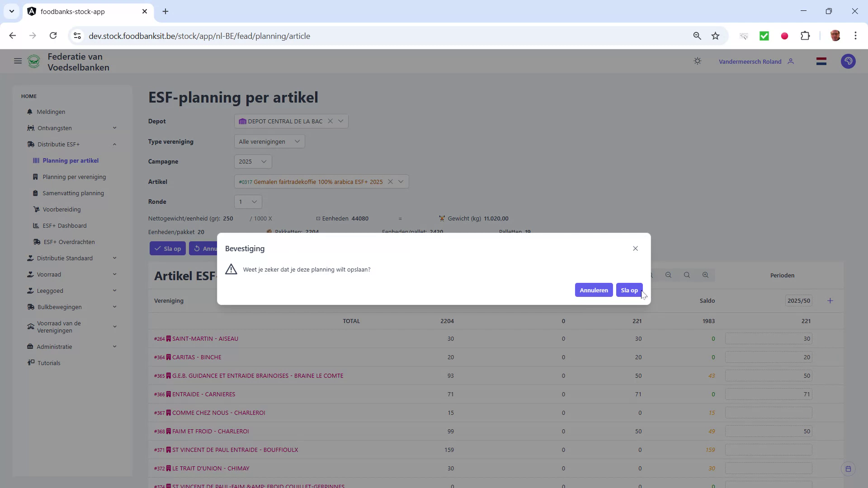Open the Ronde dropdown
Viewport: 868px width, 488px height.
(x=247, y=202)
